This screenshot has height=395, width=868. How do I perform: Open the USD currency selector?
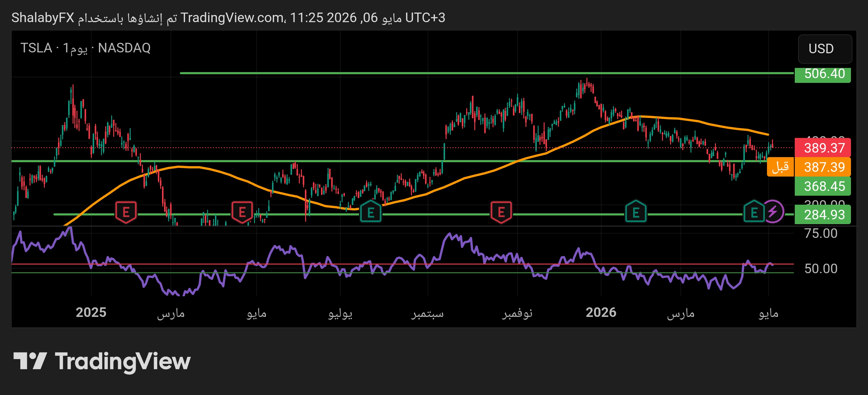[825, 49]
